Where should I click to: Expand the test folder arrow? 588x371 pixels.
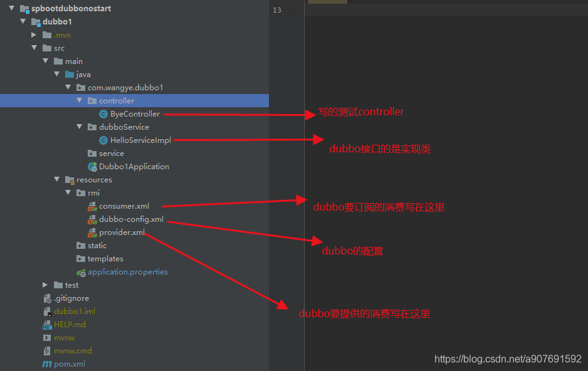45,285
